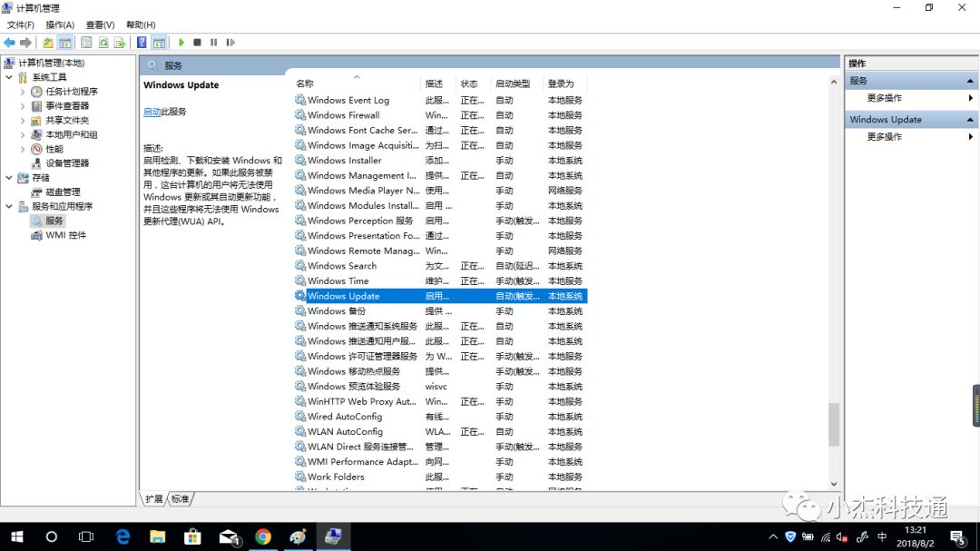
Task: Open 更多操作 submenu under Windows Update actions
Action: point(911,137)
